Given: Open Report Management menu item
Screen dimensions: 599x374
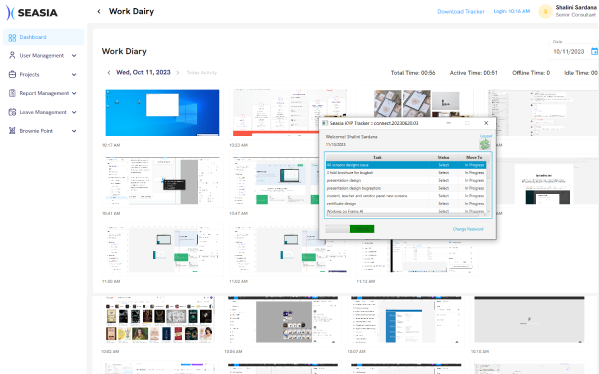Looking at the screenshot, I should (x=44, y=93).
